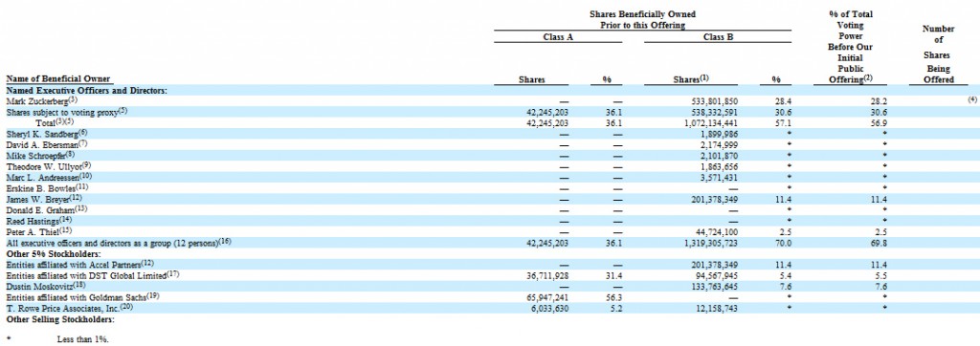Screen dimensions: 980x346
Task: Click the Donald E. Graham name
Action: pos(46,210)
